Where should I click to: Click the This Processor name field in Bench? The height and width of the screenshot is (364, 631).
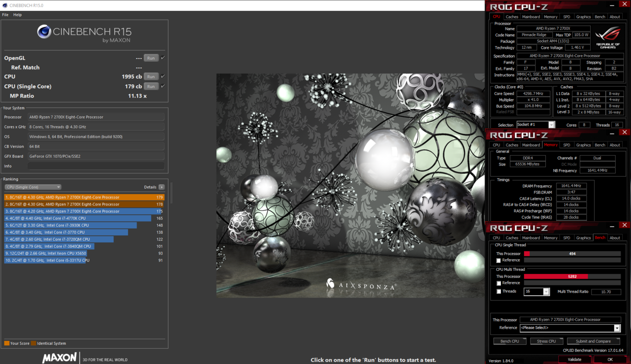pos(570,320)
